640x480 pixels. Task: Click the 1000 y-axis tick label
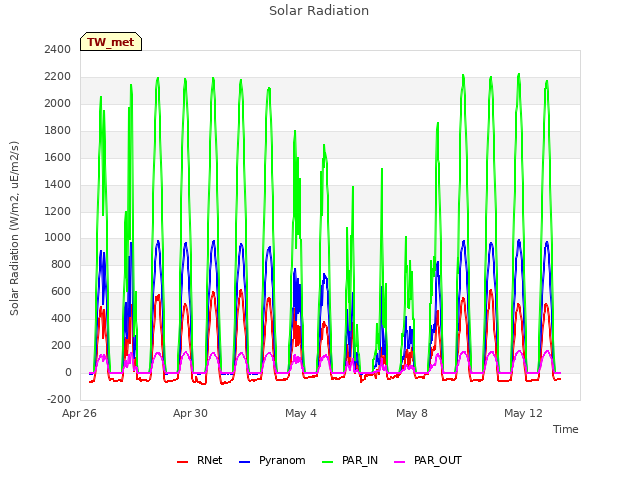pyautogui.click(x=58, y=238)
